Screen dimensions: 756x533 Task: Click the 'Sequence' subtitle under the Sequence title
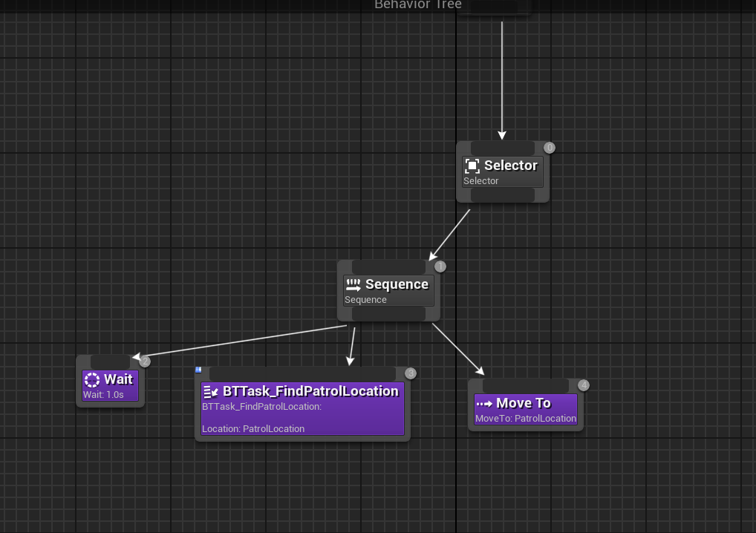365,300
